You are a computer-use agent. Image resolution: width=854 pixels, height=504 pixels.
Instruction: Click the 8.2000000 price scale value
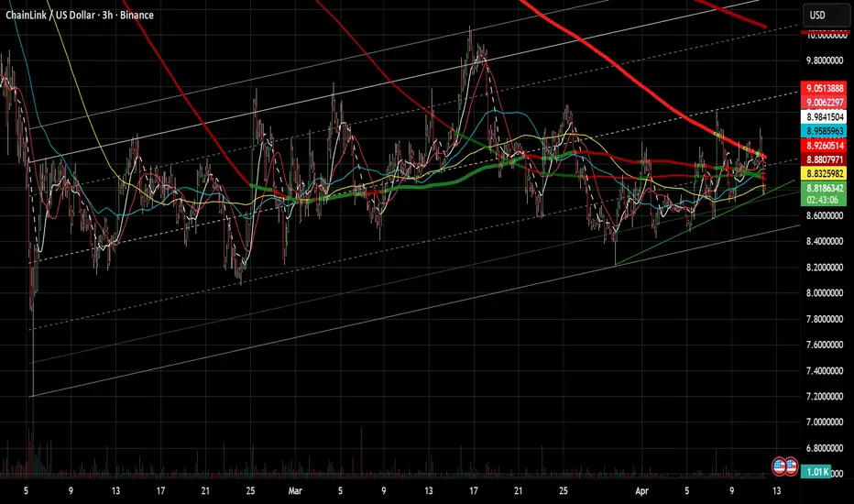click(825, 268)
